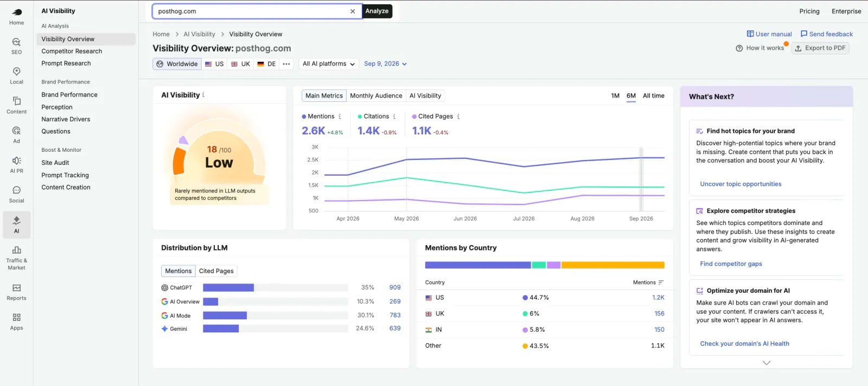The height and width of the screenshot is (386, 868).
Task: Open the Reports icon
Action: pos(16,292)
